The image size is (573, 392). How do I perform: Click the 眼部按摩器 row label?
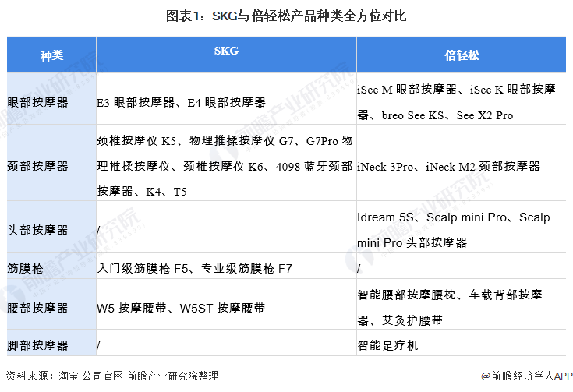37,102
